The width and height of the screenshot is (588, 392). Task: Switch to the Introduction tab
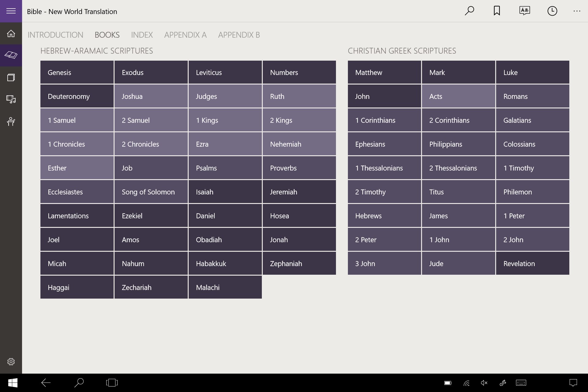[x=55, y=35]
